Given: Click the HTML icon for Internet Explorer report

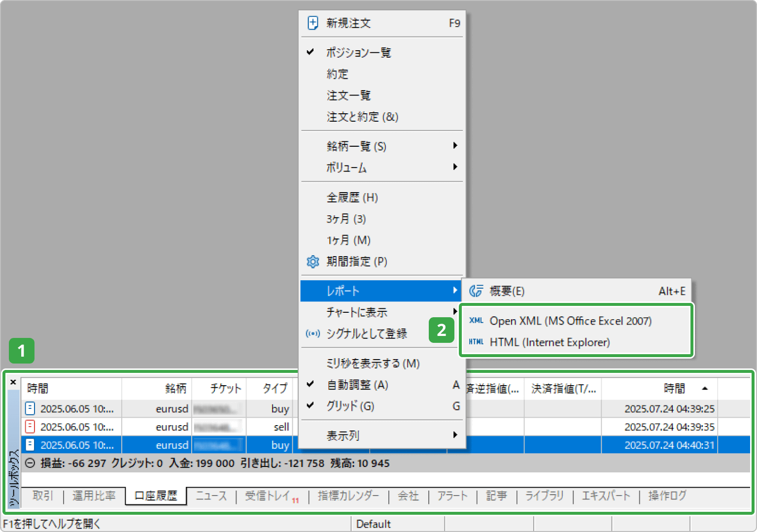Looking at the screenshot, I should tap(476, 342).
